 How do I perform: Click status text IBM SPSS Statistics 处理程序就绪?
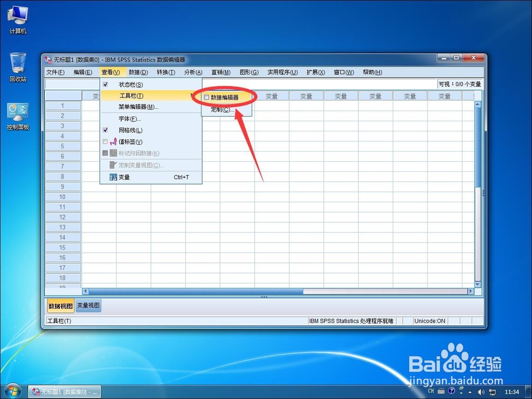point(351,321)
